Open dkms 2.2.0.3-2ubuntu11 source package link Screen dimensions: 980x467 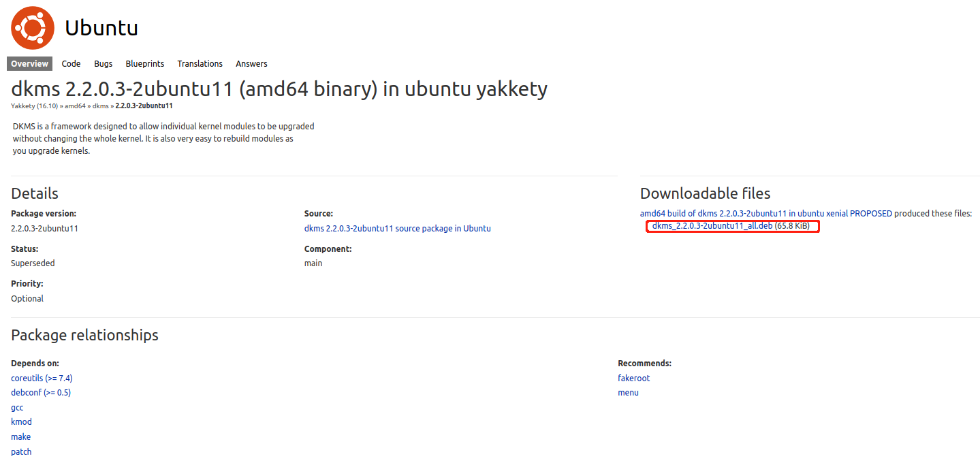(x=398, y=229)
